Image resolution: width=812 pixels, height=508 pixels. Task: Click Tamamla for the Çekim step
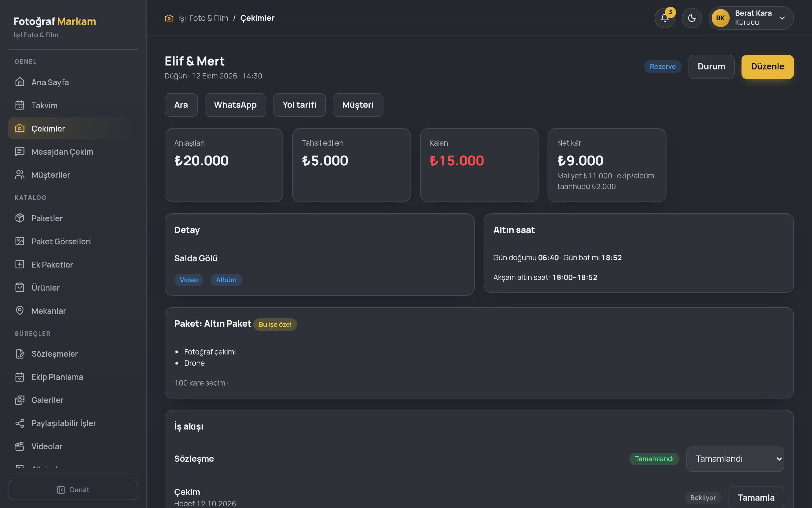756,498
